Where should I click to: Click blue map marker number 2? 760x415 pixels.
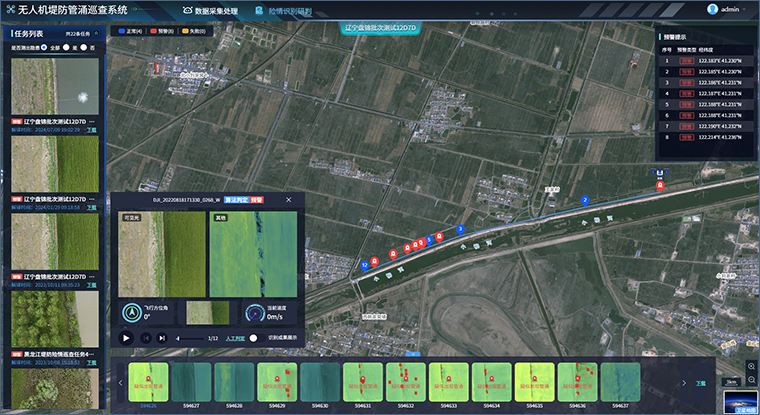(585, 201)
